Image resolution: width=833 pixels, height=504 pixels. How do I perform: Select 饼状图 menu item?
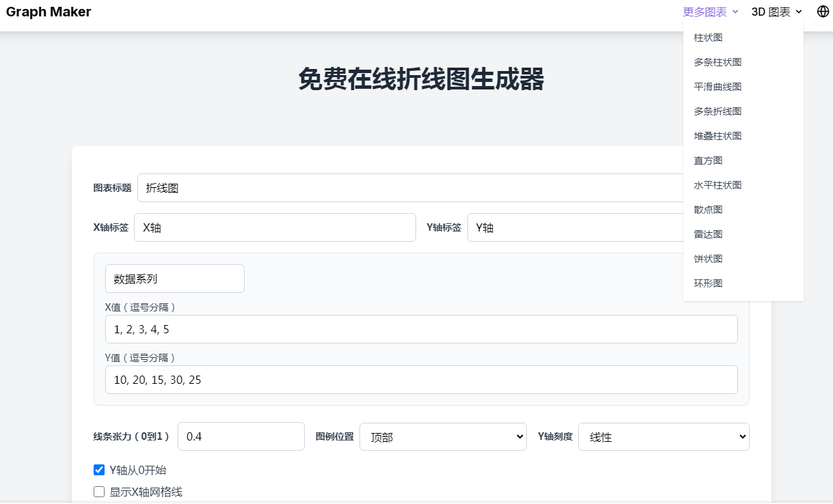tap(708, 259)
